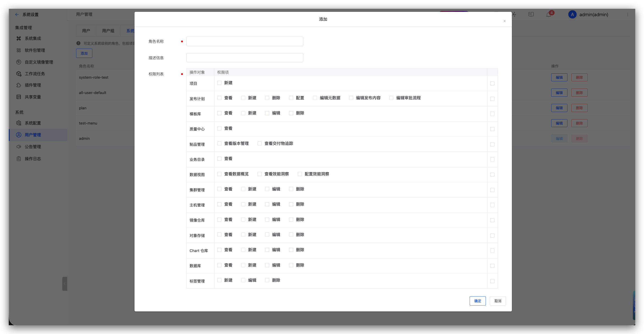This screenshot has height=334, width=644.
Task: Open the notification bell with badge 4
Action: 548,14
